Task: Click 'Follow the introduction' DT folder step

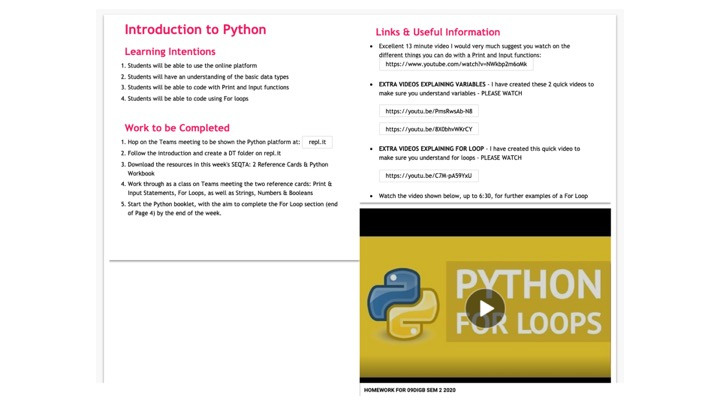Action: [x=204, y=153]
